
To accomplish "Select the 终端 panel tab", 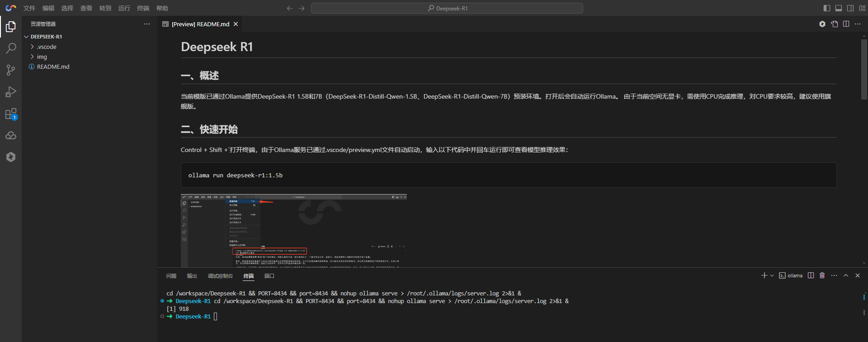I will 249,276.
